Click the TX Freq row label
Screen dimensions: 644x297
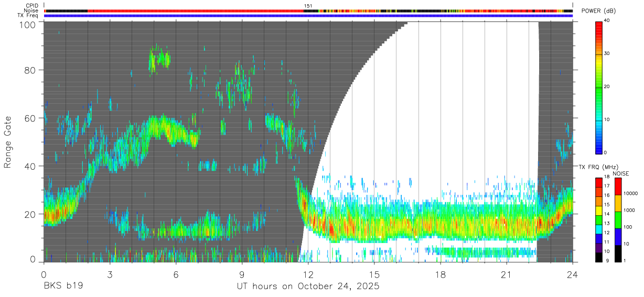28,15
